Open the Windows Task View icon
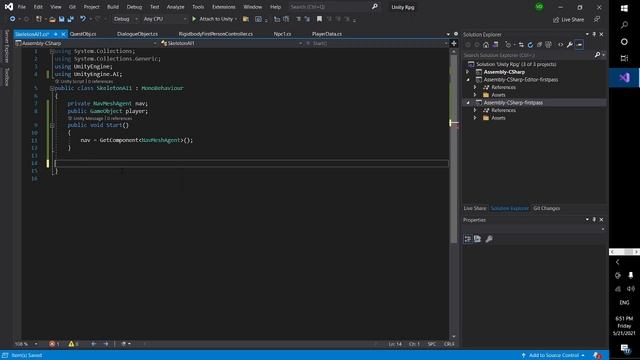This screenshot has height=360, width=640. 624,59
